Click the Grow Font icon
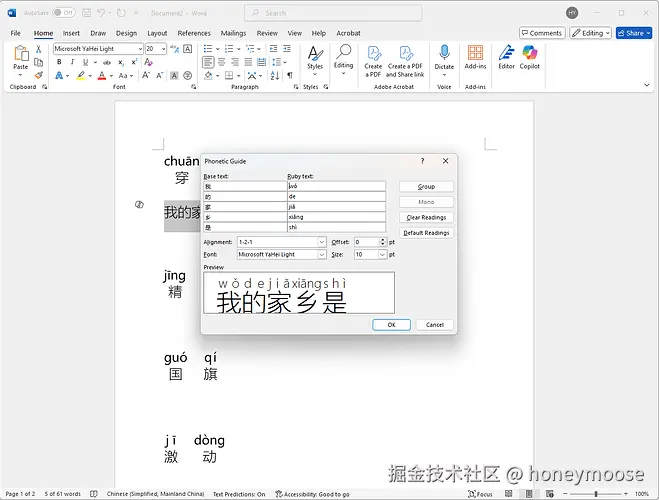 point(146,76)
